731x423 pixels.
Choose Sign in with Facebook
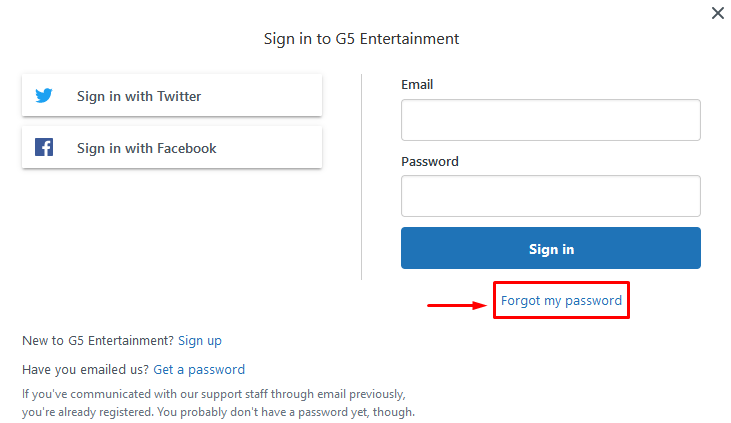pyautogui.click(x=172, y=147)
